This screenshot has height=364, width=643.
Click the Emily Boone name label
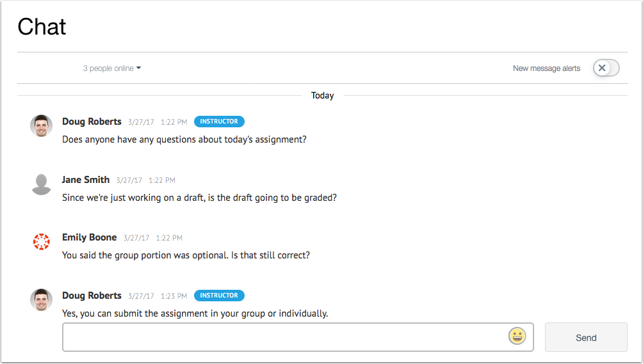pos(89,237)
